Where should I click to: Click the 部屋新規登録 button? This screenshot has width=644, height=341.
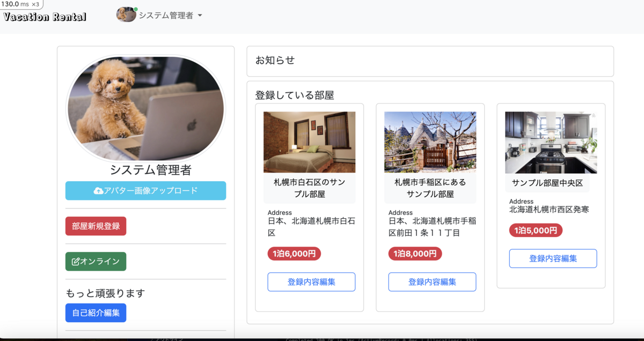click(x=96, y=226)
